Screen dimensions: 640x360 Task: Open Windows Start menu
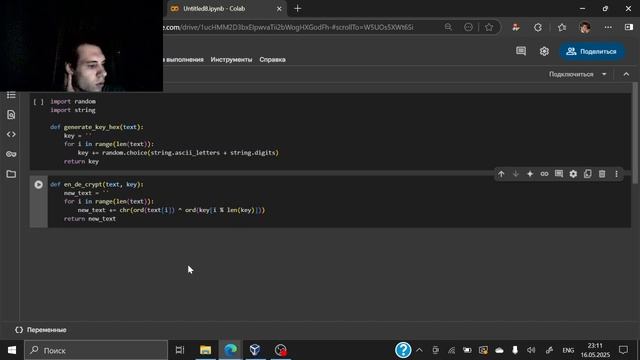pyautogui.click(x=11, y=350)
